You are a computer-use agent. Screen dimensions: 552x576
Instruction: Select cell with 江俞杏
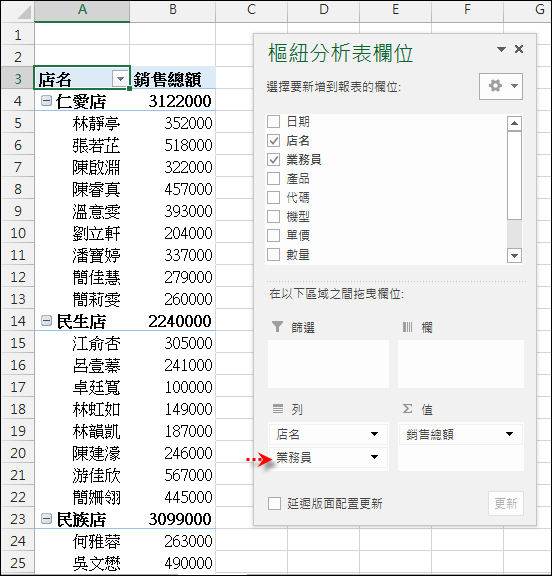tap(82, 343)
